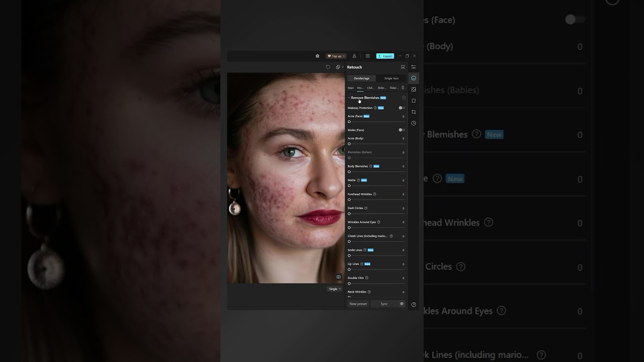The image size is (644, 362).
Task: Reset the Remove Blemishes section with the circular icon
Action: (x=404, y=98)
